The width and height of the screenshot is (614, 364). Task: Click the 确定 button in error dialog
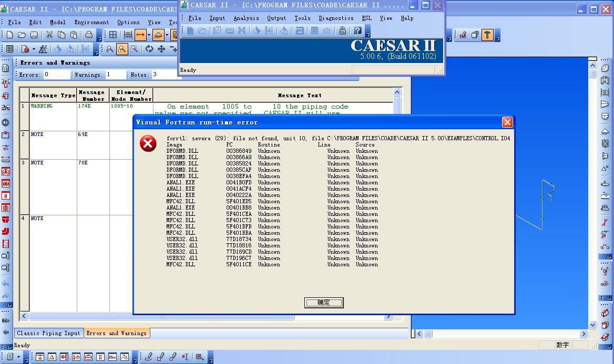point(324,303)
